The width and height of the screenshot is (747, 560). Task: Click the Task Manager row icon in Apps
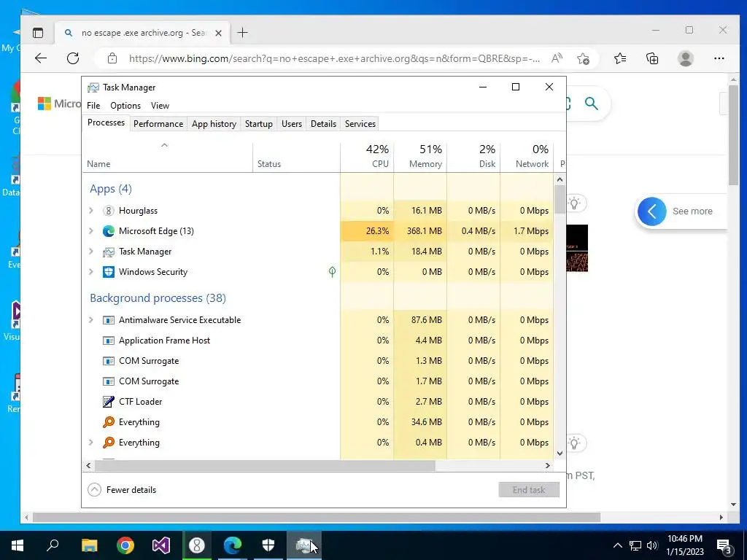click(109, 252)
